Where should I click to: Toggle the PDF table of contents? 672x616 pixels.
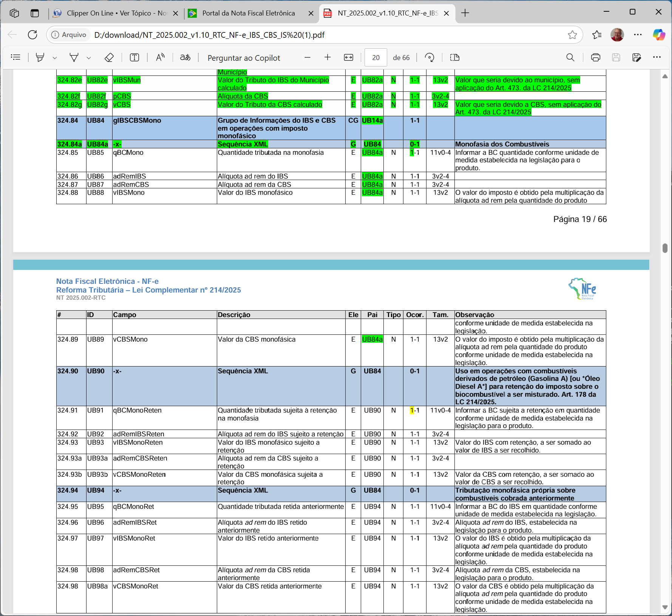(16, 57)
